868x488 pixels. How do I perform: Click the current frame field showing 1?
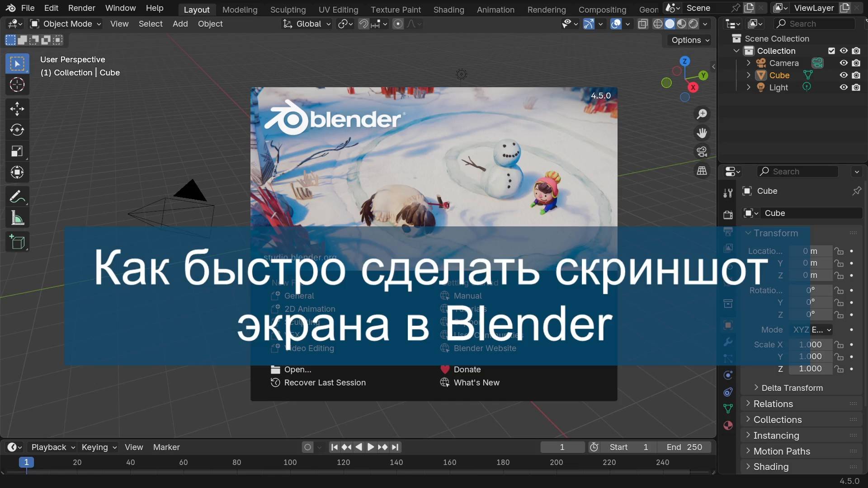click(x=562, y=447)
